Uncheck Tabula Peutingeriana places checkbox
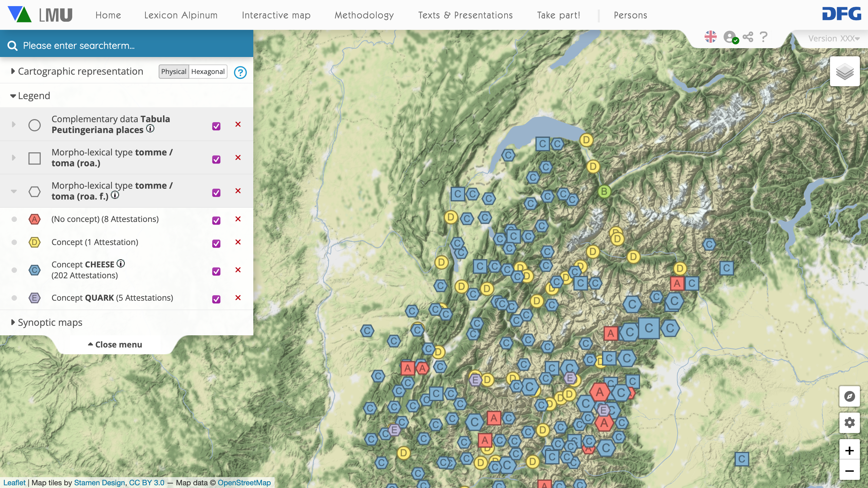The width and height of the screenshot is (868, 488). (216, 126)
